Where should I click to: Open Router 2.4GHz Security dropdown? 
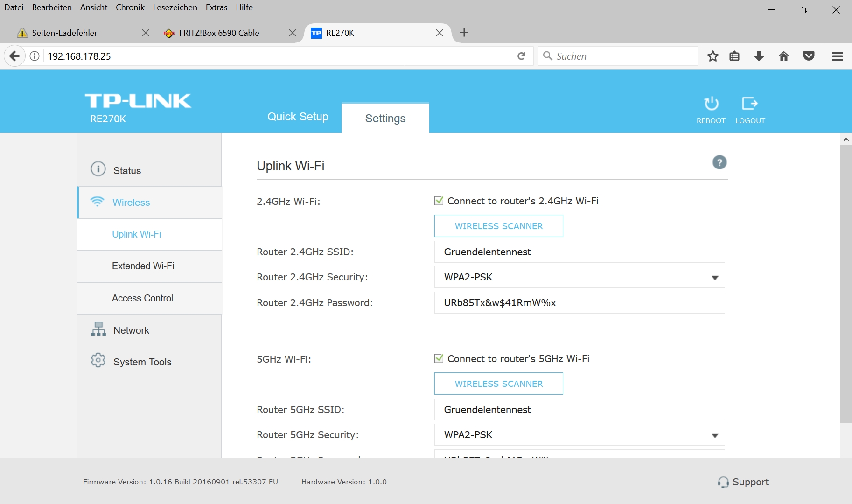tap(580, 277)
